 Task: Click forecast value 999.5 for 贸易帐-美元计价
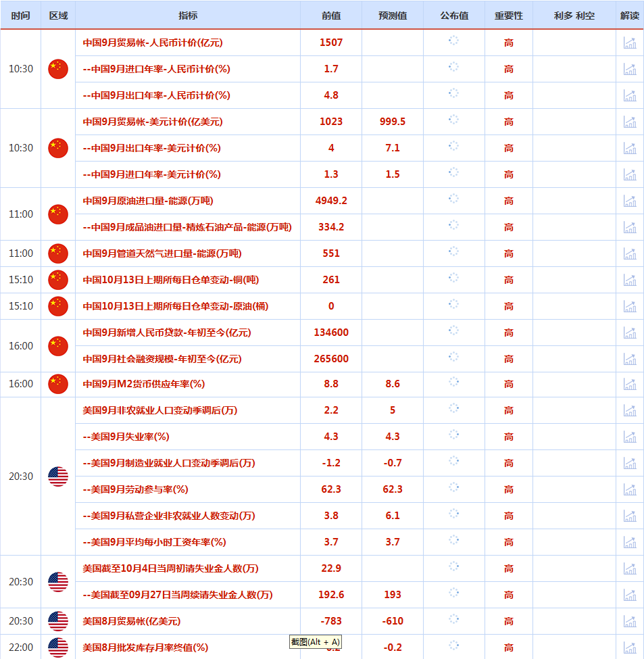click(393, 122)
